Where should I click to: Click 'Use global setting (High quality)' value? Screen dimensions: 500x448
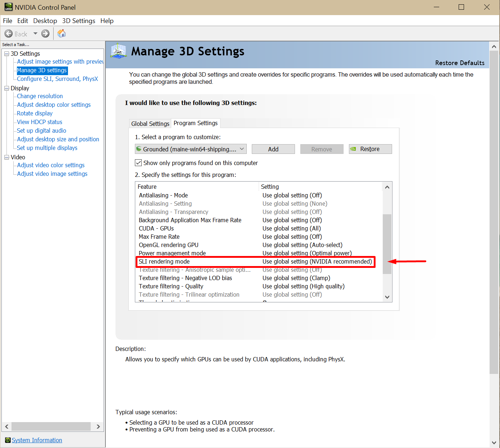(x=304, y=286)
